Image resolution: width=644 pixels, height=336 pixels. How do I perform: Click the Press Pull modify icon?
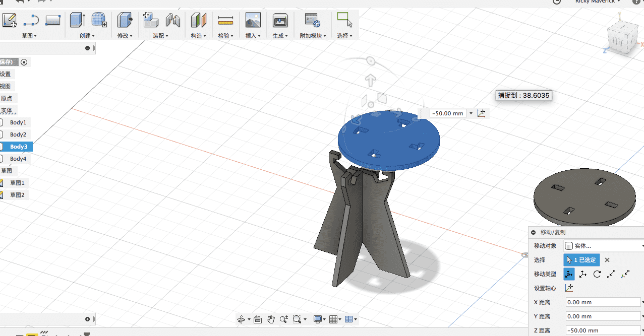pyautogui.click(x=124, y=20)
